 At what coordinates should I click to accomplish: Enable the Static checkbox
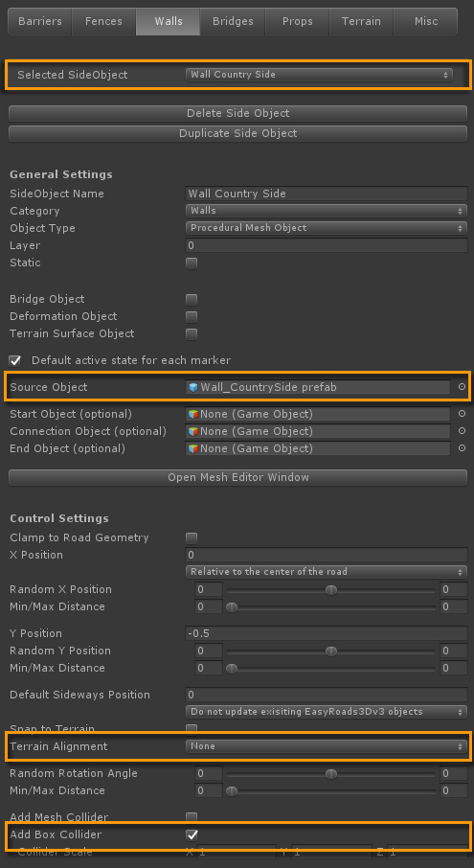click(192, 263)
